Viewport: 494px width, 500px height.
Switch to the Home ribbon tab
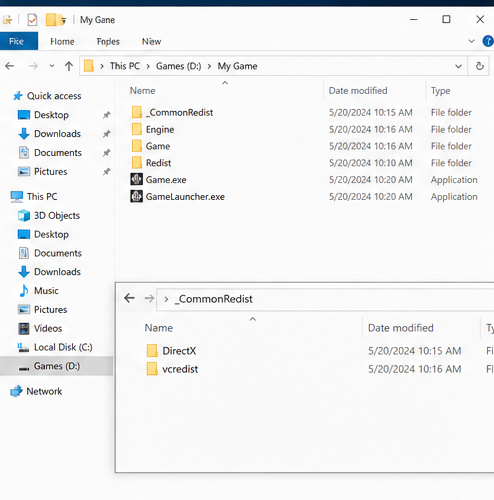[x=62, y=41]
